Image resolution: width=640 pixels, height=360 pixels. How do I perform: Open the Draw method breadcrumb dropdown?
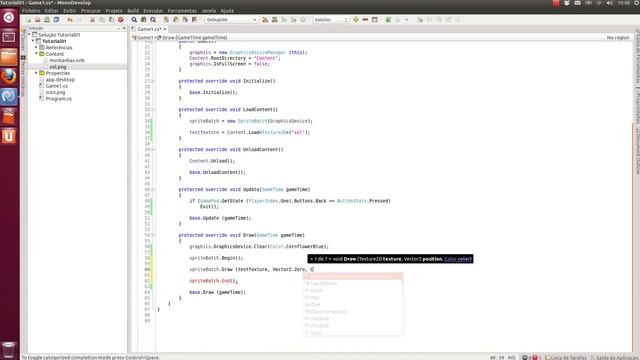(x=193, y=38)
